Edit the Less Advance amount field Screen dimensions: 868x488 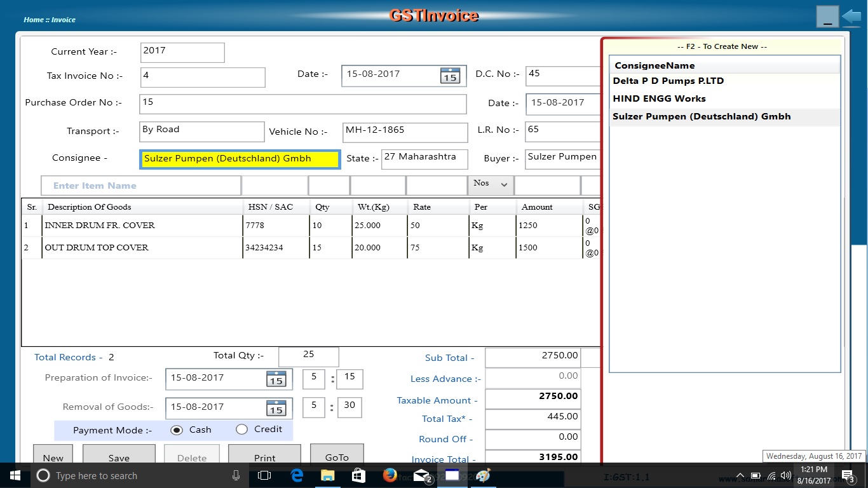pos(532,378)
